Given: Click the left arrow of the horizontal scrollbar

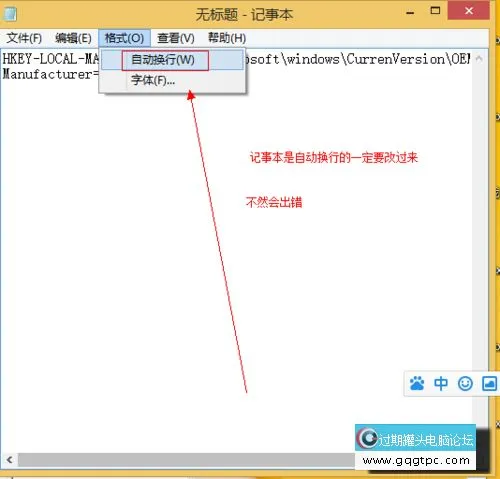Looking at the screenshot, I should tap(9, 460).
